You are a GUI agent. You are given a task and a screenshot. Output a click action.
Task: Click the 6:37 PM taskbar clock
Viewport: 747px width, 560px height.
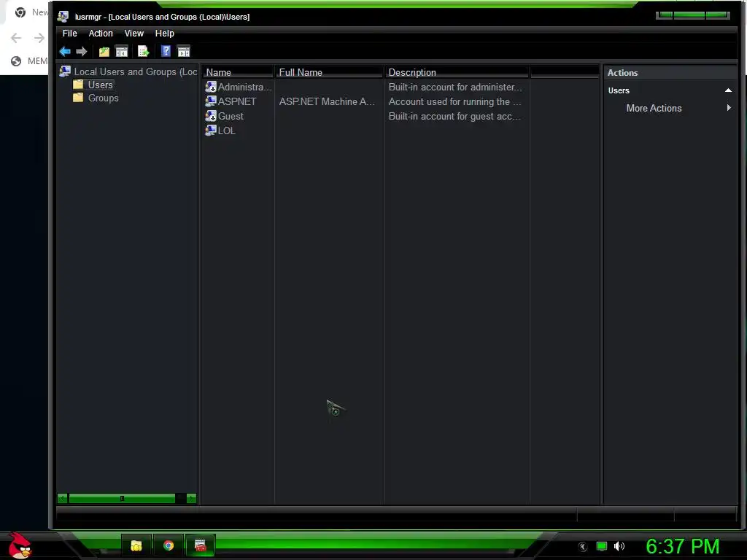682,546
